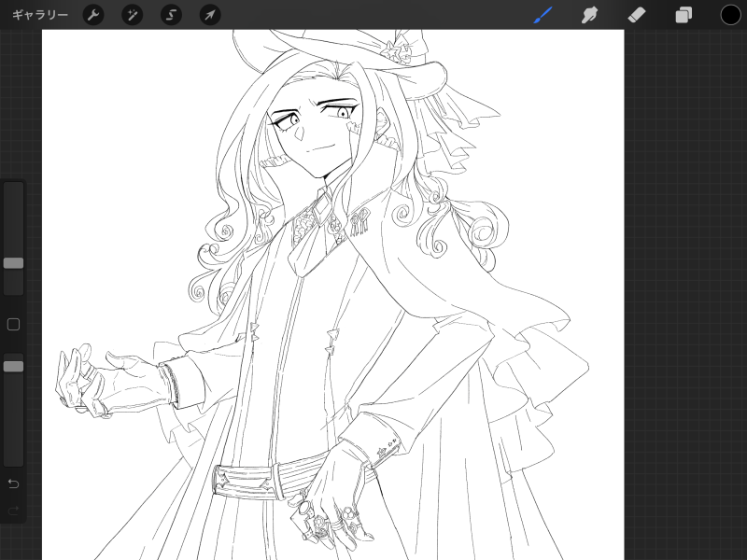This screenshot has height=560, width=747.
Task: Select the Eraser tool
Action: [637, 15]
